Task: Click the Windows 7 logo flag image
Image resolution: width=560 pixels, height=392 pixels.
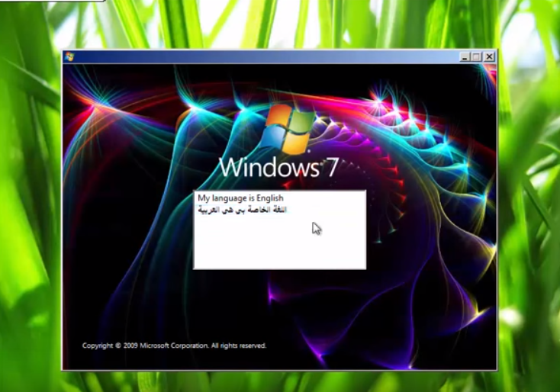Action: click(x=288, y=130)
